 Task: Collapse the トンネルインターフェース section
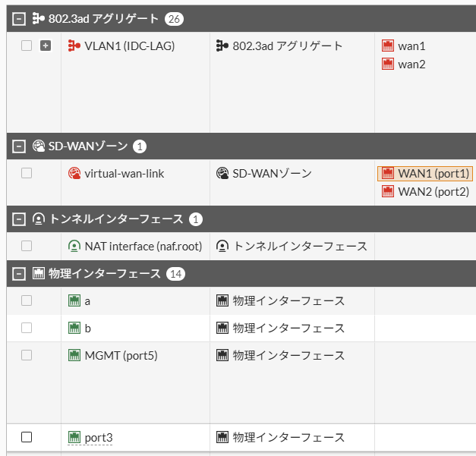(19, 219)
